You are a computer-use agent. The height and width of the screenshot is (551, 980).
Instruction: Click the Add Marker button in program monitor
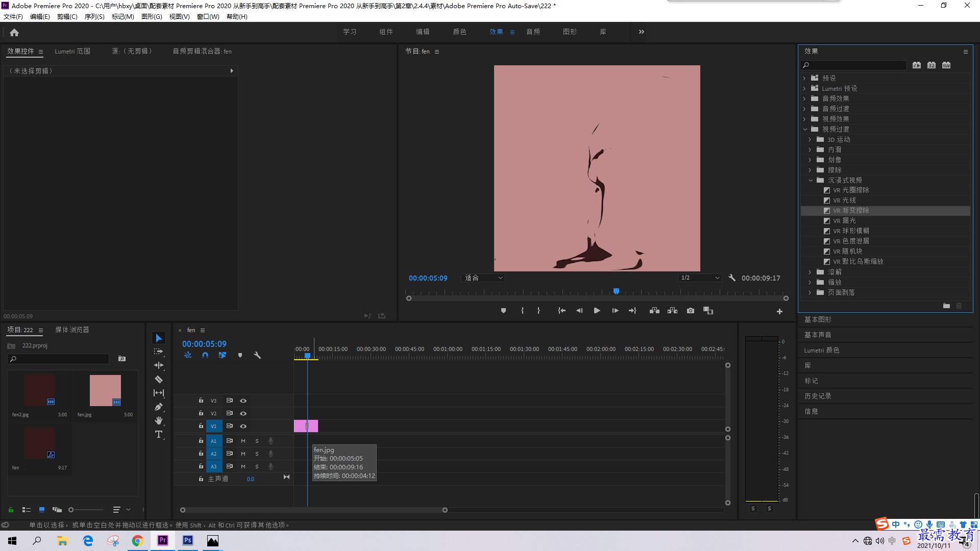coord(503,311)
